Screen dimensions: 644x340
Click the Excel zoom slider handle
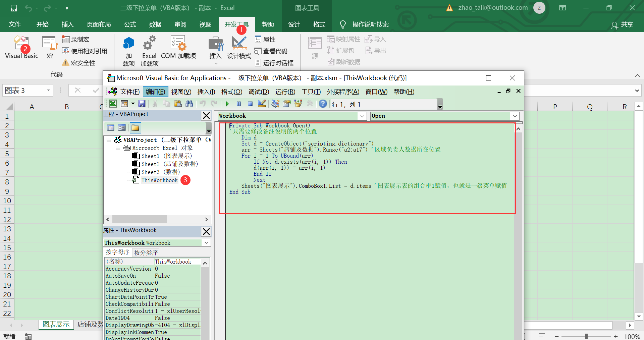[x=586, y=336]
